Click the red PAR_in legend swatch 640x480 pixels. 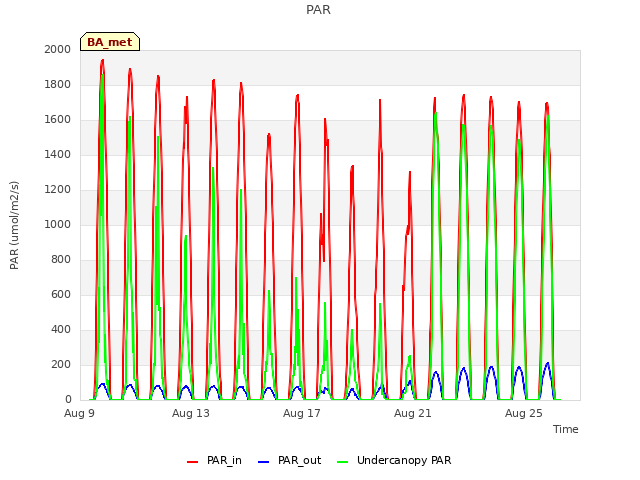[192, 462]
